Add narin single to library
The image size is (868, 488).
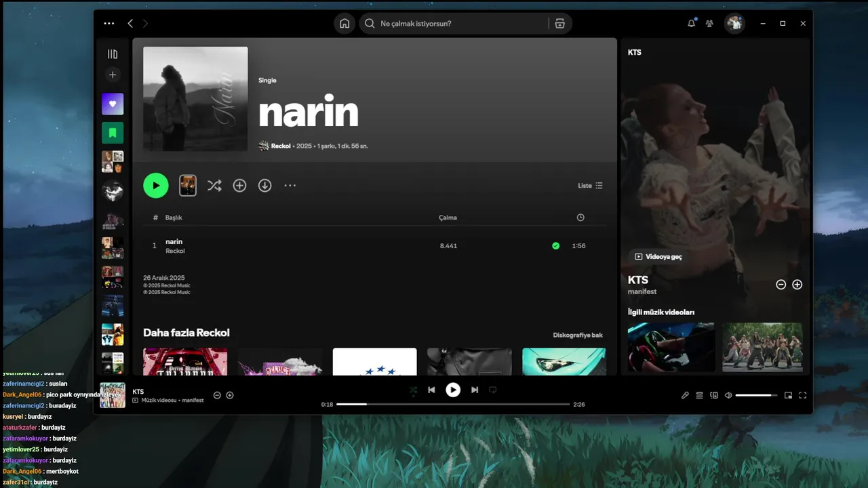(x=239, y=185)
